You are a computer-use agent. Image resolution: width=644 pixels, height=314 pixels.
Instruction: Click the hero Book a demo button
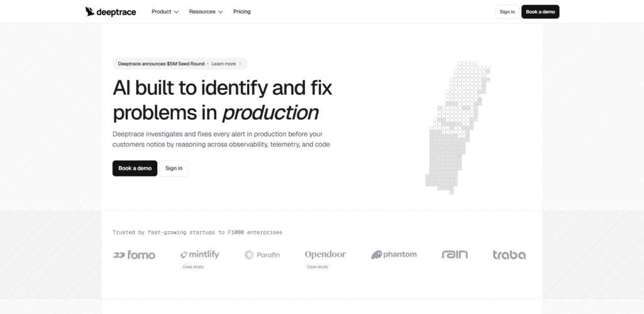(135, 168)
